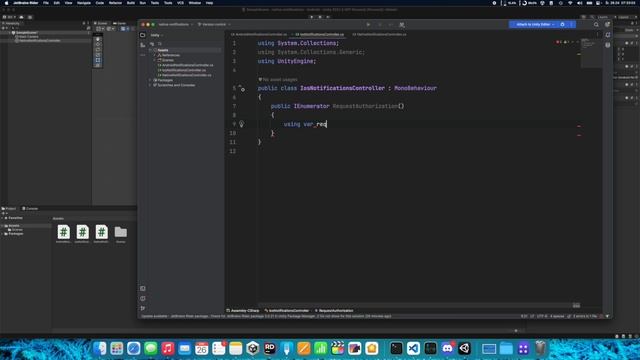Viewport: 640px width, 360px height.
Task: Open the more options dots beside Attach button
Action: (x=571, y=24)
